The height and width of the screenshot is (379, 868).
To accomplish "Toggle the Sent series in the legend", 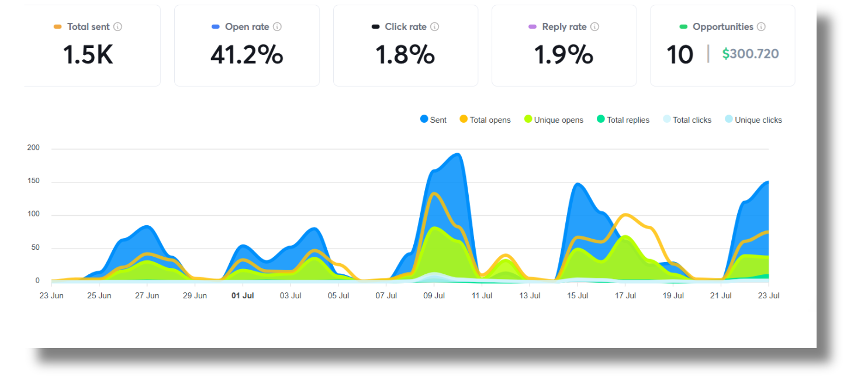I will [x=433, y=120].
